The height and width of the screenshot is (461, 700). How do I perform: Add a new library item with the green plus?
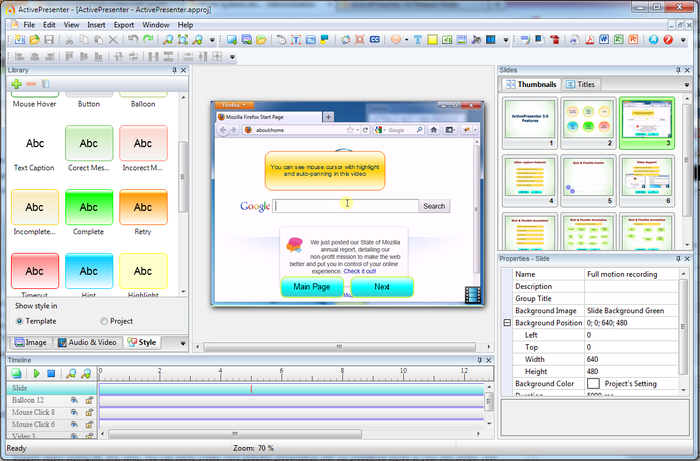[x=16, y=85]
